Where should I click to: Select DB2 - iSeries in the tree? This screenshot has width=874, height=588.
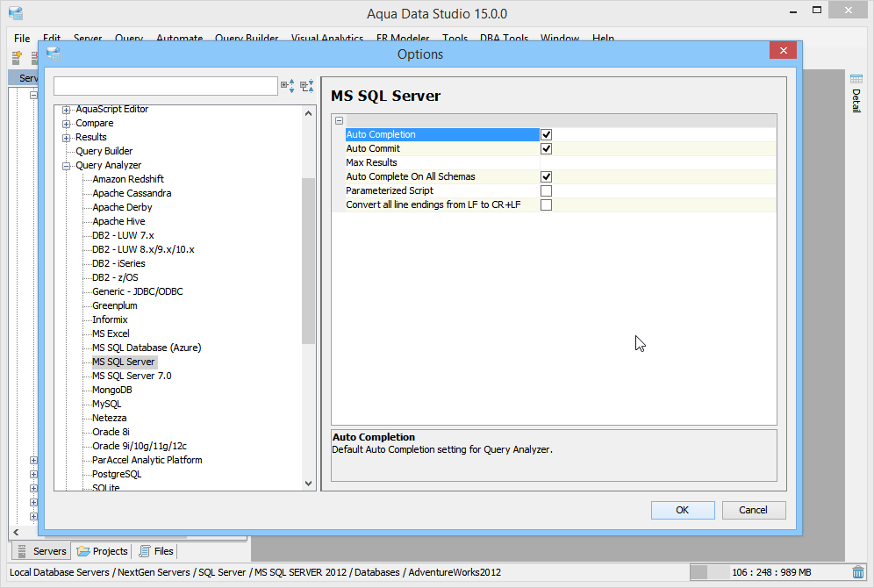point(118,263)
